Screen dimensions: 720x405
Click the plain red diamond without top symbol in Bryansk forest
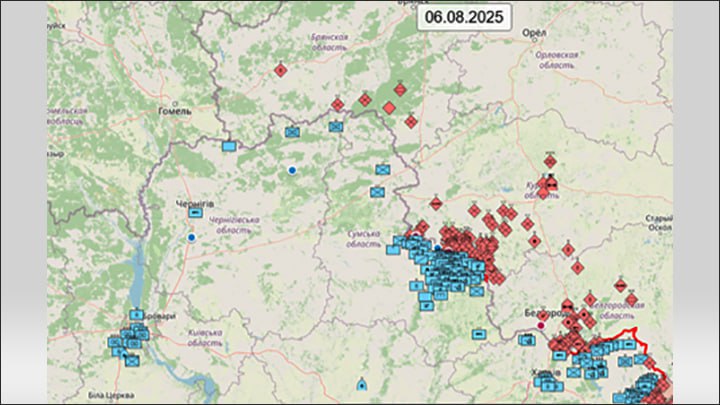(389, 108)
